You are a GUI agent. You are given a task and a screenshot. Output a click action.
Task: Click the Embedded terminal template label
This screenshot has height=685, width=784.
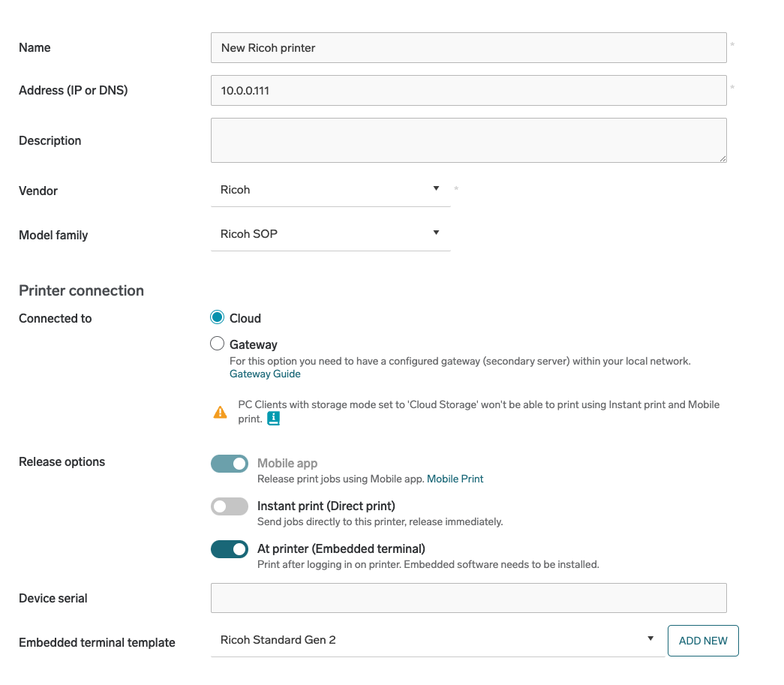click(x=97, y=642)
